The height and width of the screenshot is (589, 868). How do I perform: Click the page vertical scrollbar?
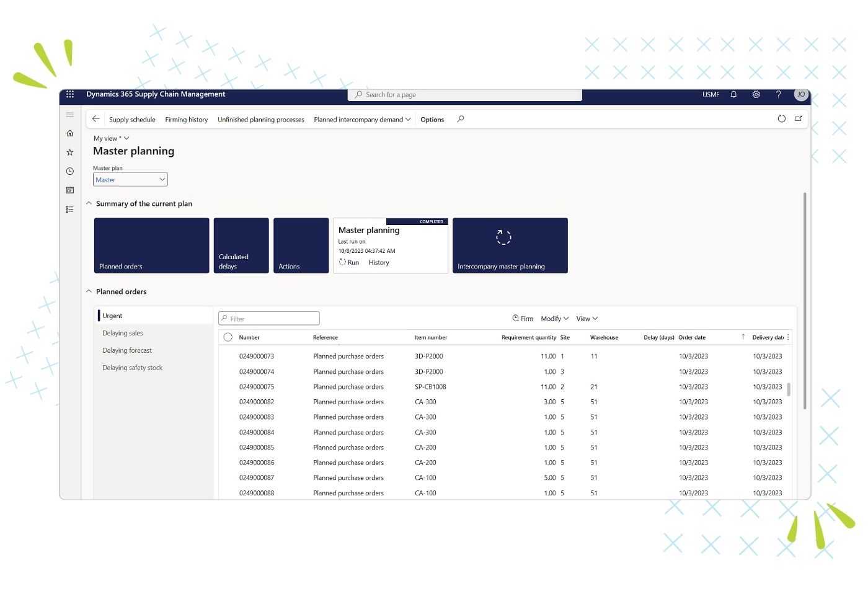[805, 301]
